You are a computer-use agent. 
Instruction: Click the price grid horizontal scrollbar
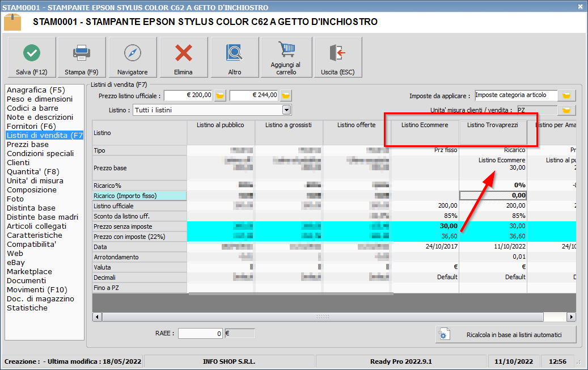click(323, 317)
